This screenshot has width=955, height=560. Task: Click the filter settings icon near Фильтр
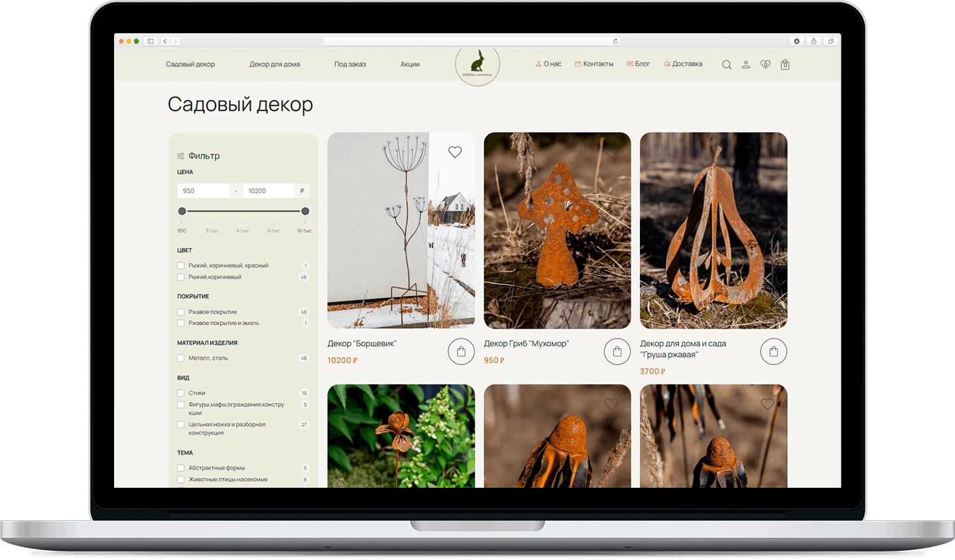[180, 156]
